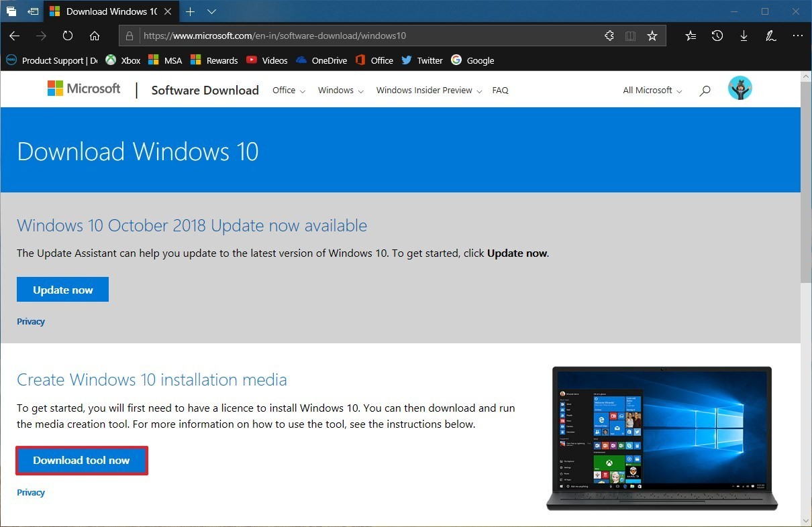Screen dimensions: 812x527
Task: Select the FAQ menu item
Action: [500, 90]
